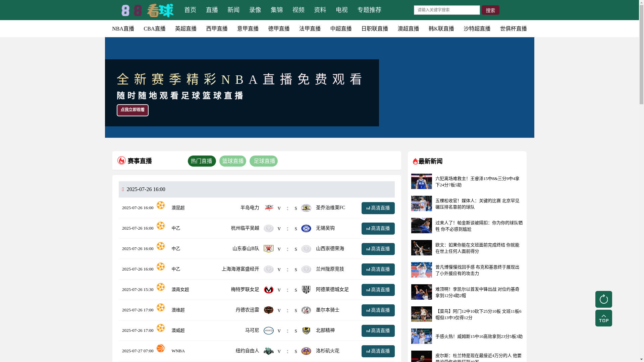Viewport: 644px width, 362px height.
Task: Click placeholder logo for 山西崇德荣海
Action: pyautogui.click(x=306, y=249)
